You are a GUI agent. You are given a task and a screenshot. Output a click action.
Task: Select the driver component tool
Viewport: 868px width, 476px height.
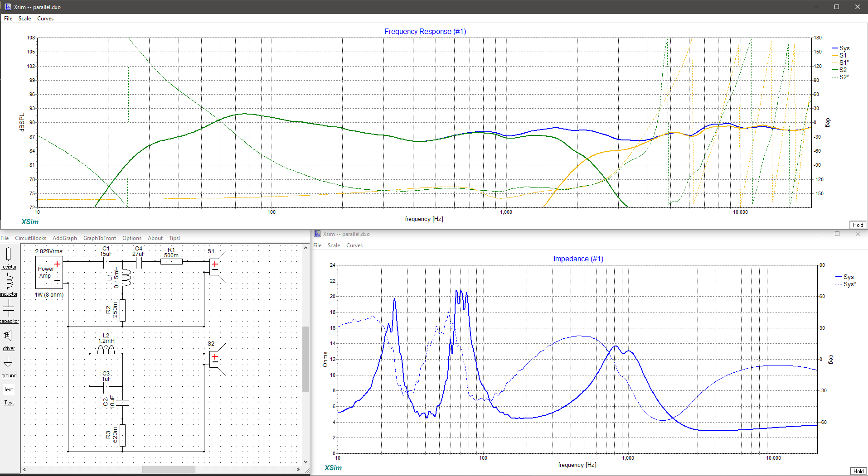9,339
